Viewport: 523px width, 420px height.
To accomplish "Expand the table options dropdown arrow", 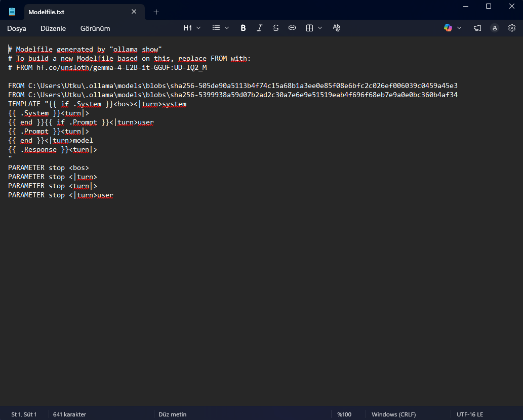I will point(320,28).
